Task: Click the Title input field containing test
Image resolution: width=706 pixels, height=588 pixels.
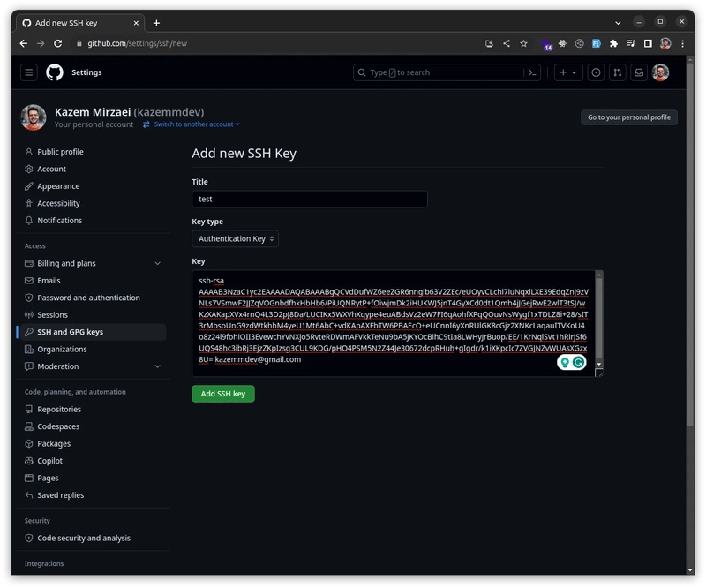Action: [310, 200]
